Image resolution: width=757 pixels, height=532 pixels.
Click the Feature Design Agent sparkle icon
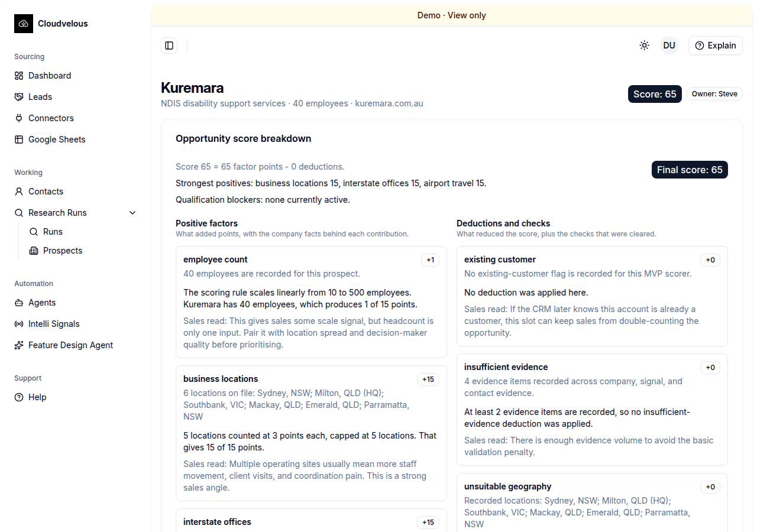(x=19, y=345)
